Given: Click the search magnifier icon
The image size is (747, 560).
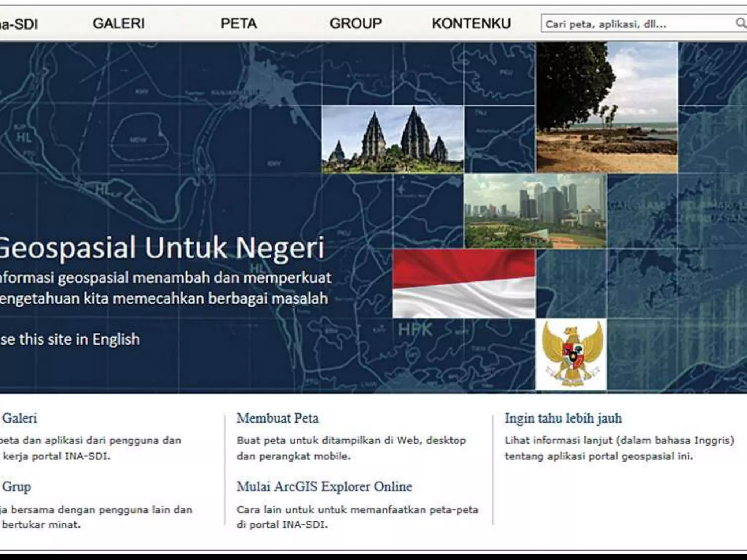Looking at the screenshot, I should point(740,23).
